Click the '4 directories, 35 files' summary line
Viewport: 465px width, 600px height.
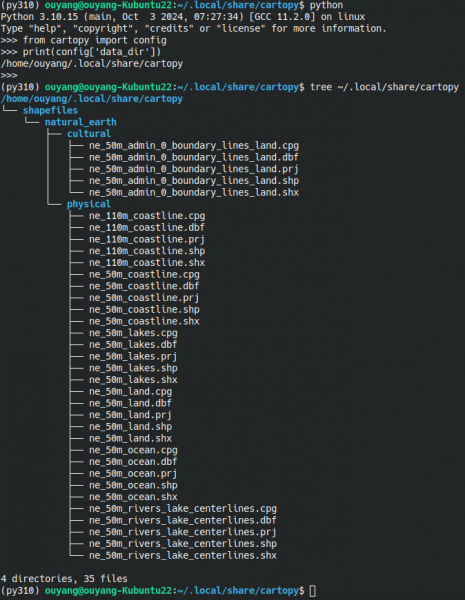pyautogui.click(x=64, y=579)
